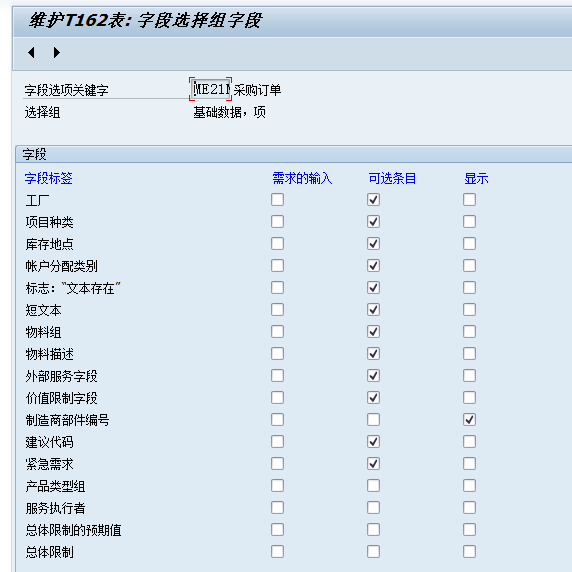Check 需求的输入 for 总体限制
The height and width of the screenshot is (572, 572).
pyautogui.click(x=277, y=552)
